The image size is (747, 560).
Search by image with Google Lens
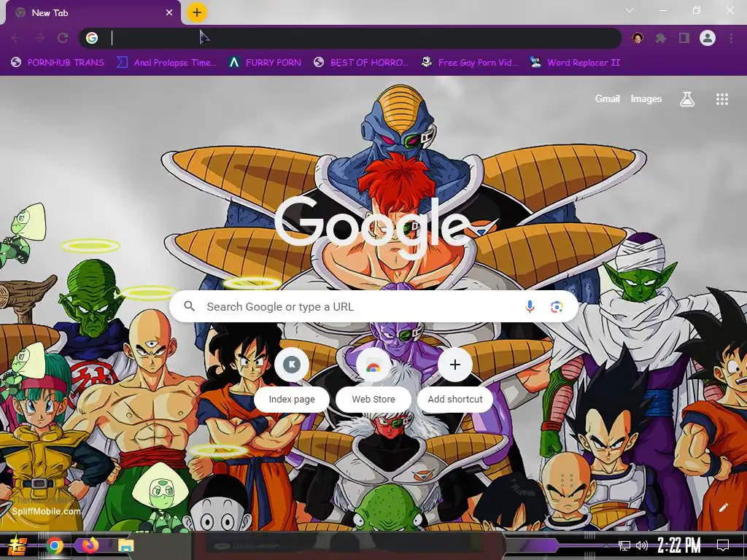[x=557, y=307]
